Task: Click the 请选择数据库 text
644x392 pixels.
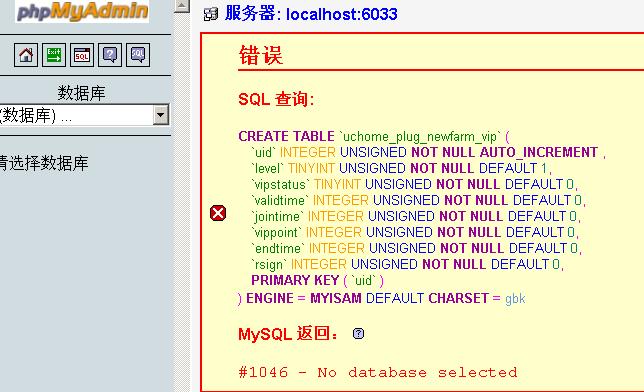Action: (43, 163)
